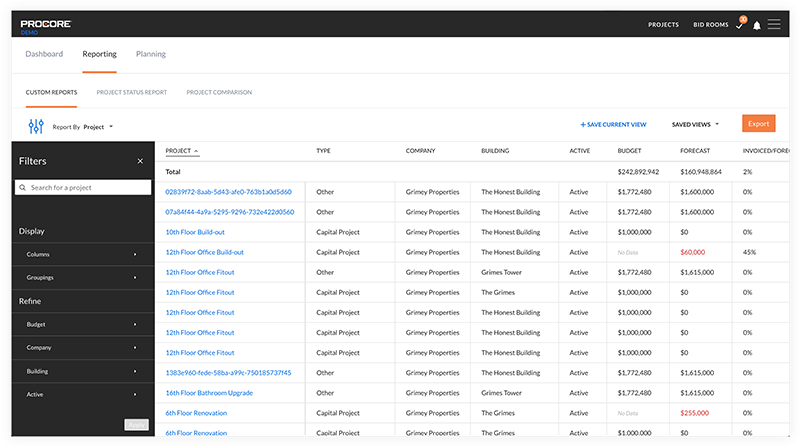Screen dimensions: 800x447
Task: Open the Saved Views dropdown
Action: (695, 125)
